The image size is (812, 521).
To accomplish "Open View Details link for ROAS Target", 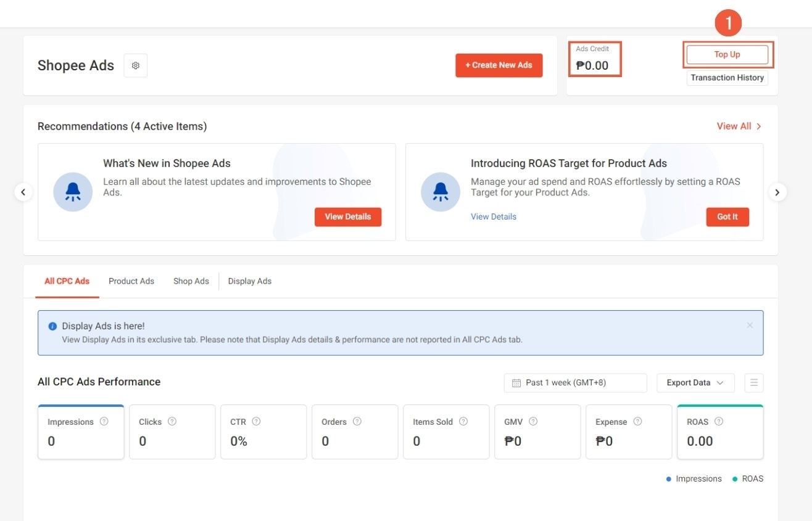I will (494, 216).
